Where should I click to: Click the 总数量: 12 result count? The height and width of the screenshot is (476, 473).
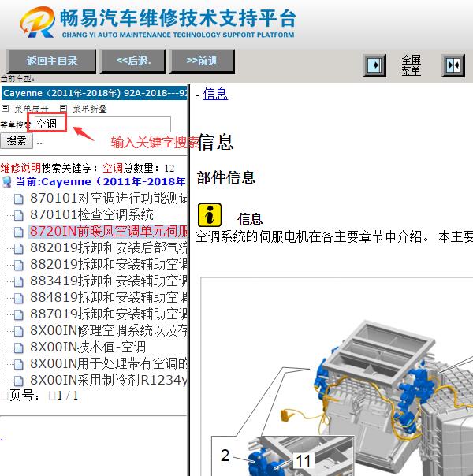click(x=148, y=168)
